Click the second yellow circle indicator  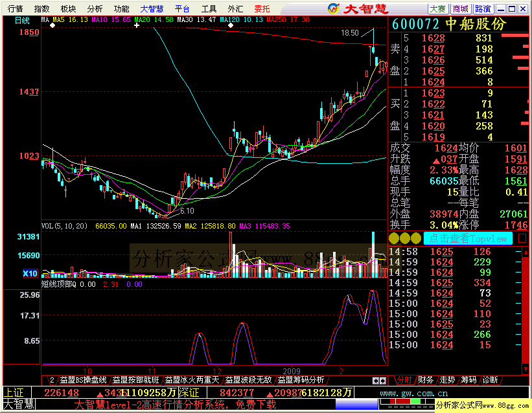click(x=405, y=238)
